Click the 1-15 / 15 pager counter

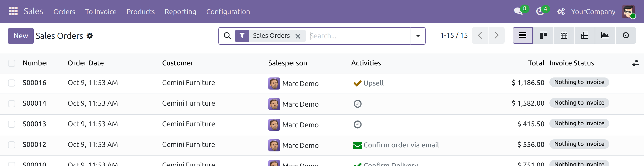454,35
